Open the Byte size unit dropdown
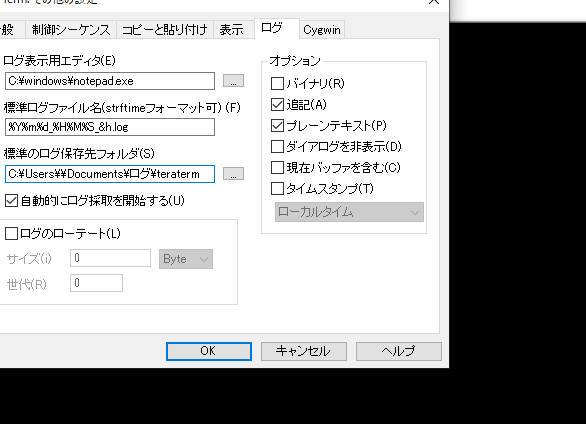 [186, 259]
